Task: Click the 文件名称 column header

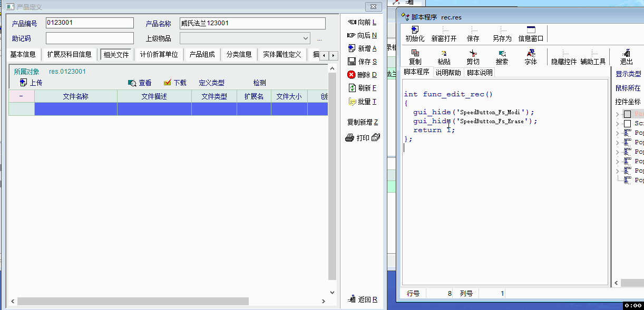Action: point(75,96)
